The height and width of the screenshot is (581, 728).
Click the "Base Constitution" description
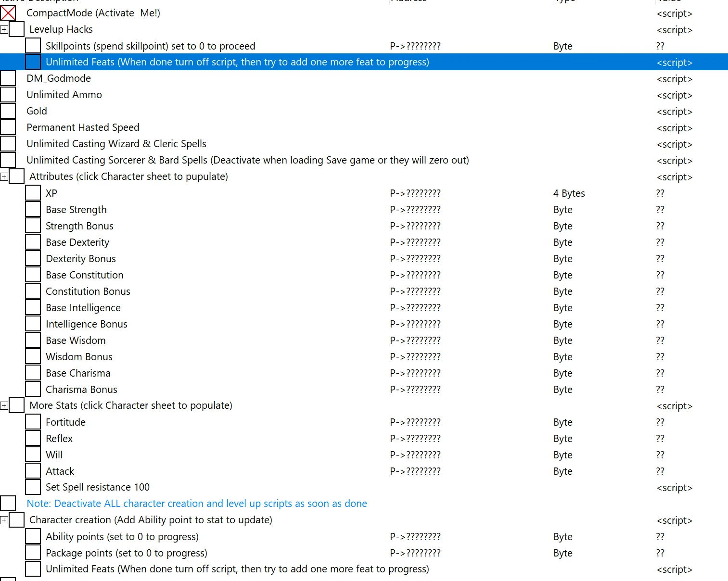point(85,275)
